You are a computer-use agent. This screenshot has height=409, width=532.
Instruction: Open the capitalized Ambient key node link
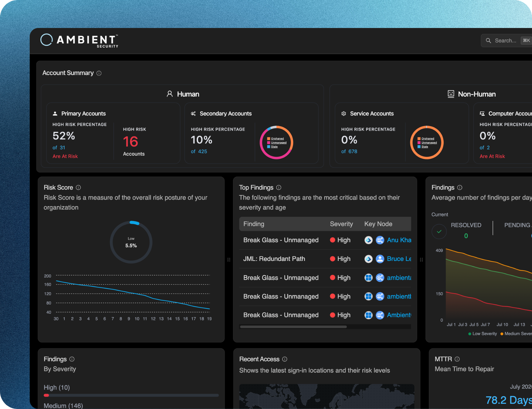coord(399,315)
